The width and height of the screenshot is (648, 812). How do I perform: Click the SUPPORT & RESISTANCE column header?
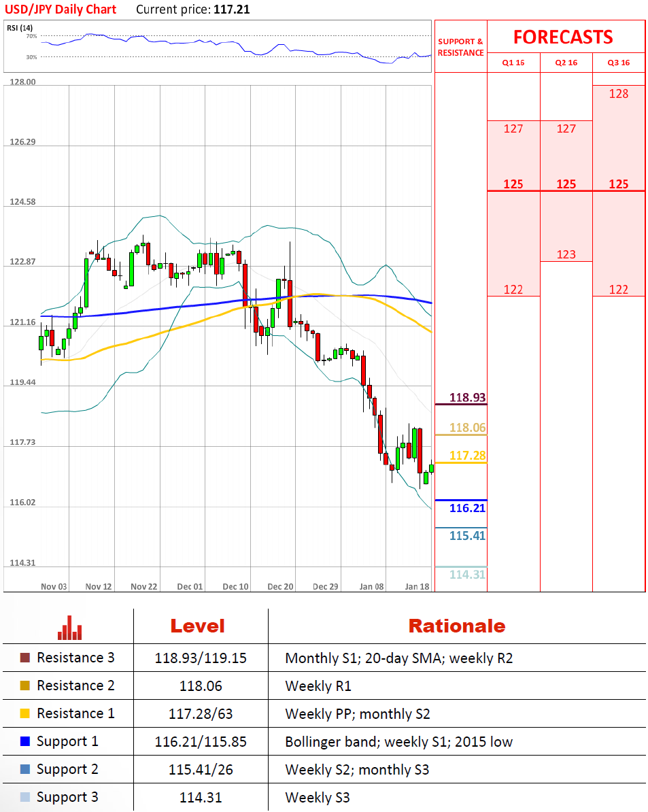pos(460,47)
